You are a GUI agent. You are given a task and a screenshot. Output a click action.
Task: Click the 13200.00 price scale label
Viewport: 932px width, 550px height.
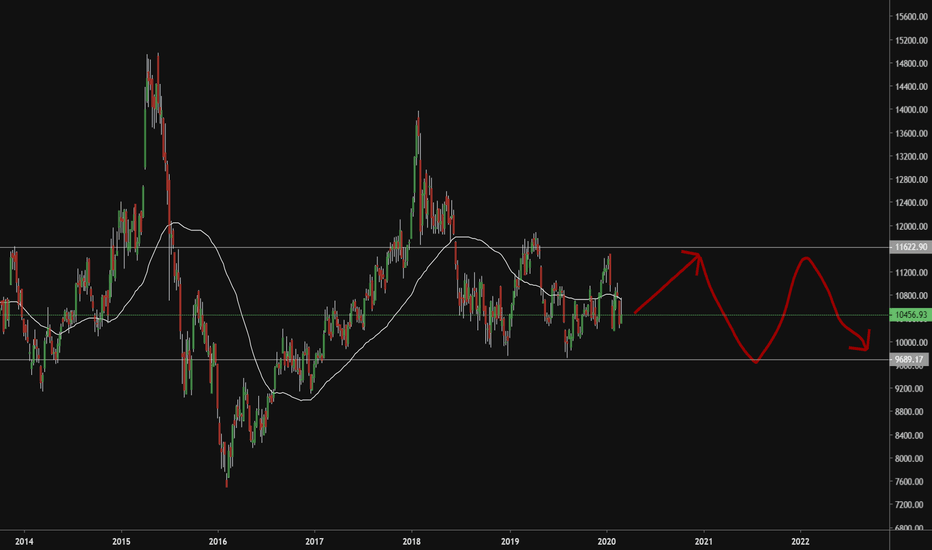tap(912, 156)
